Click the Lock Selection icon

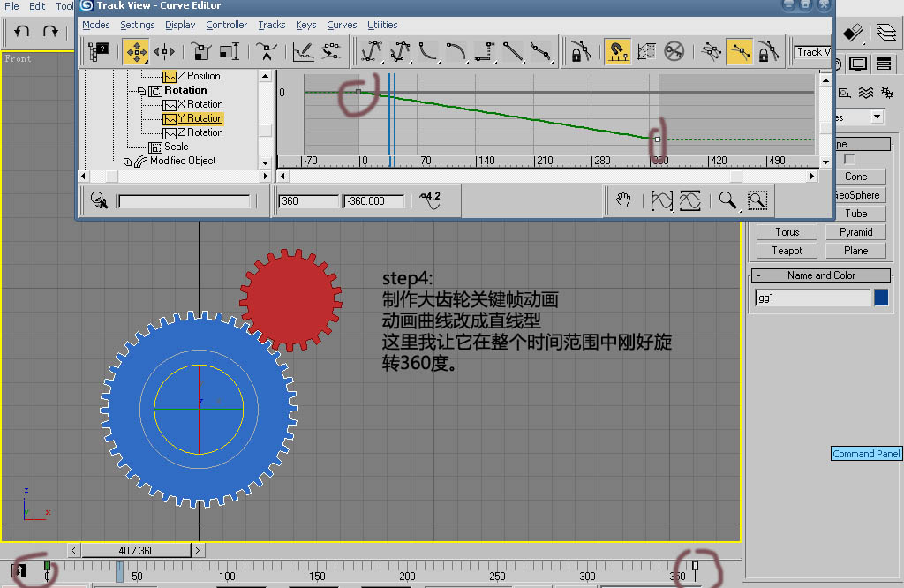(581, 52)
